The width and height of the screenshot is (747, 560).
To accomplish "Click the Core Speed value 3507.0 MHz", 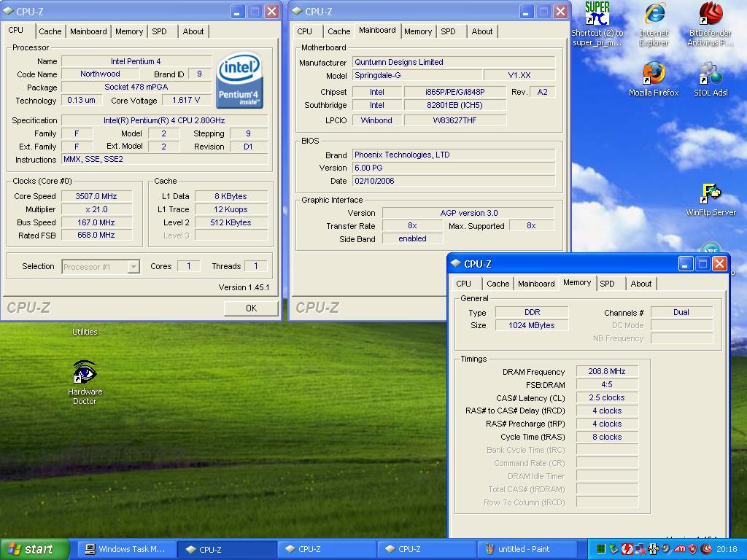I will [x=96, y=196].
